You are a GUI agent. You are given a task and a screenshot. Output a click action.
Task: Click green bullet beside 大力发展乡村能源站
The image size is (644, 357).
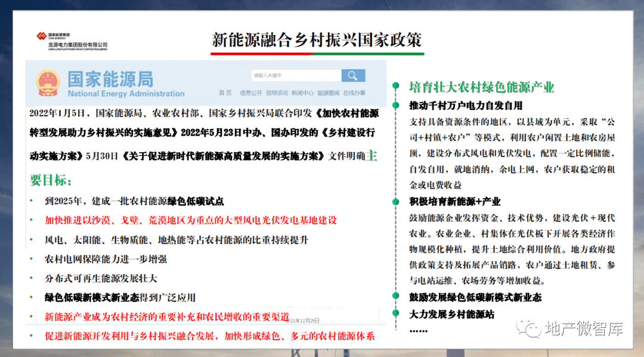pos(395,313)
